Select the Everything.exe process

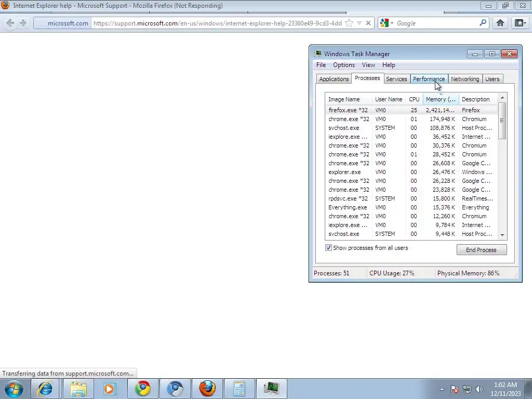coord(411,207)
